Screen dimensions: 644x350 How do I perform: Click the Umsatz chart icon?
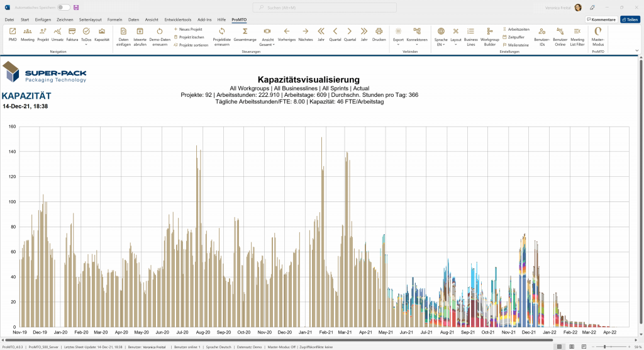tap(57, 34)
